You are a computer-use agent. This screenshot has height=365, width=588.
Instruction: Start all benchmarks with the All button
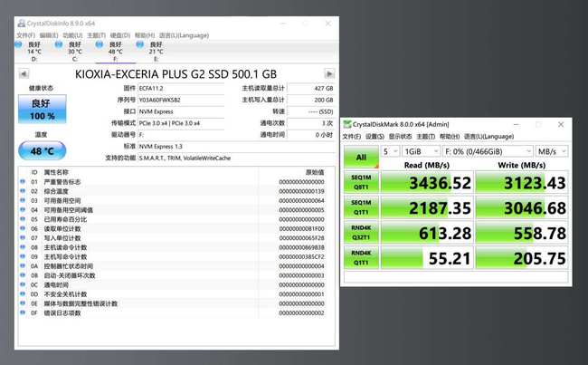[361, 157]
